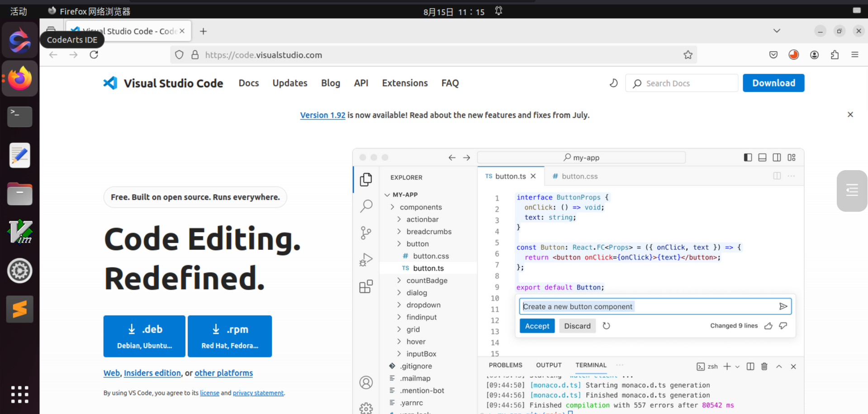The width and height of the screenshot is (868, 414).
Task: Open the Source Control icon in activity bar
Action: point(366,233)
